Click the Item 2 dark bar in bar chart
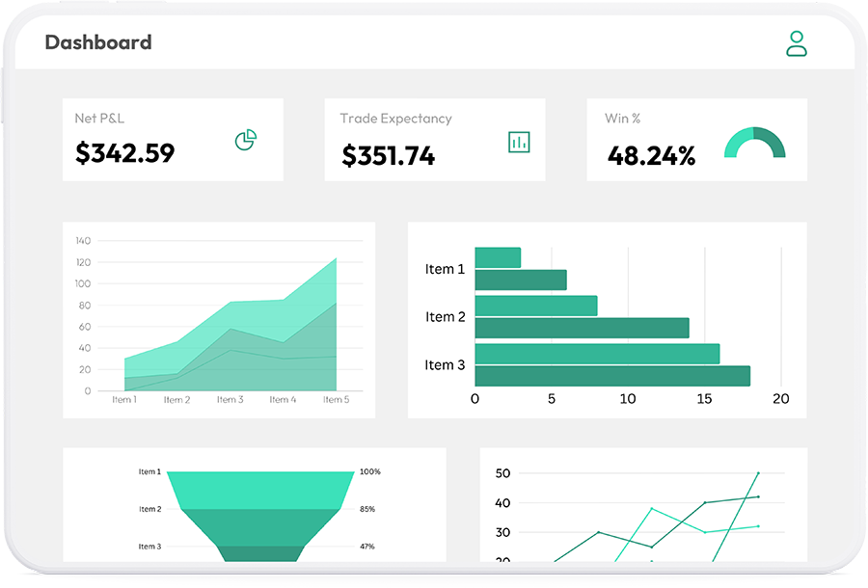 [582, 328]
